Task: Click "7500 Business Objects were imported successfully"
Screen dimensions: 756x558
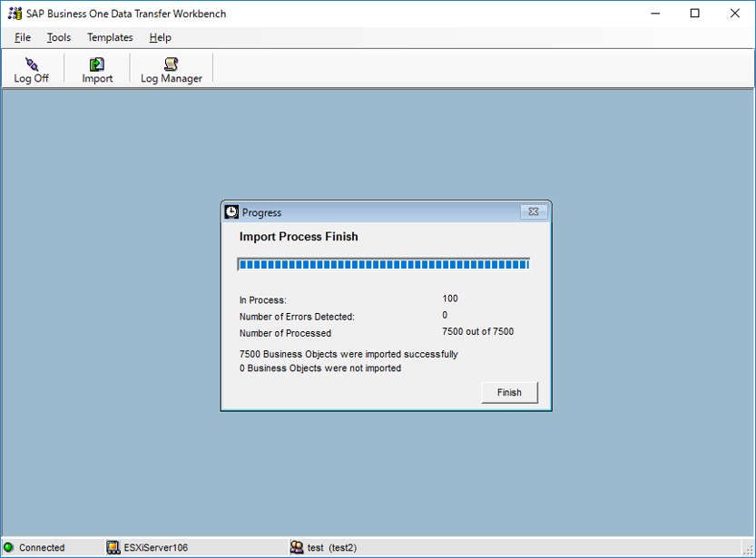Action: coord(349,354)
